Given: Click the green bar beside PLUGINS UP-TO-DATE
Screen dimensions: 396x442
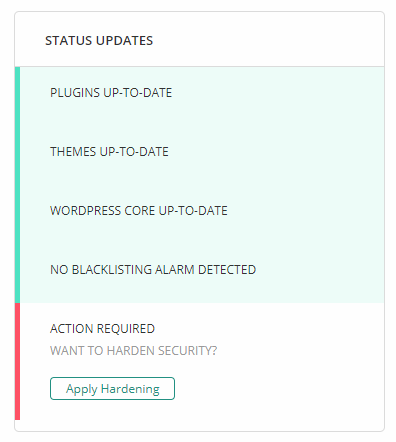Looking at the screenshot, I should (x=17, y=93).
